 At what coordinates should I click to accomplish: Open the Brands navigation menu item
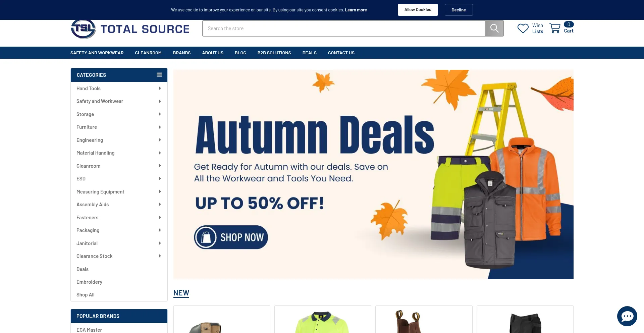(x=182, y=53)
